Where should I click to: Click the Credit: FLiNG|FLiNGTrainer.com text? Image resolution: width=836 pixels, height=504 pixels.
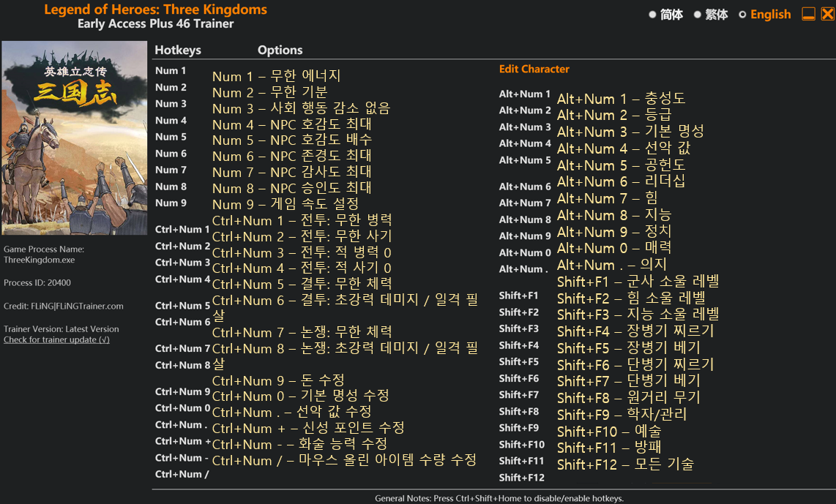pos(64,306)
